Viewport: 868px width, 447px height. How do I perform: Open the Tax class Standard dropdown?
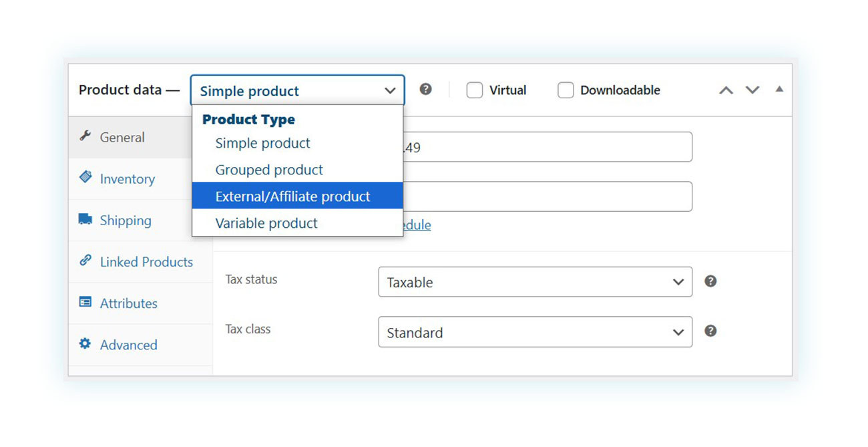[535, 332]
